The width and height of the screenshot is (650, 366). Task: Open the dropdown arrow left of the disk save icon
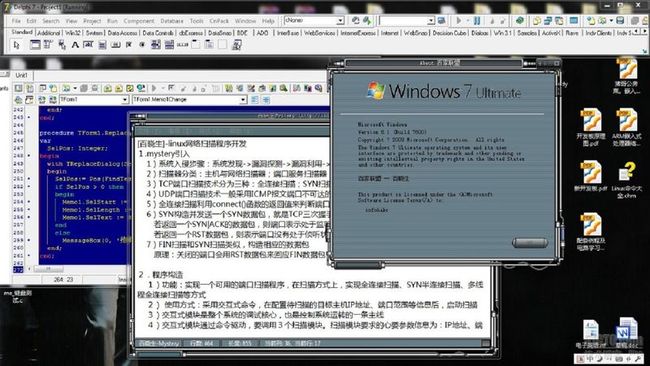coord(611,20)
